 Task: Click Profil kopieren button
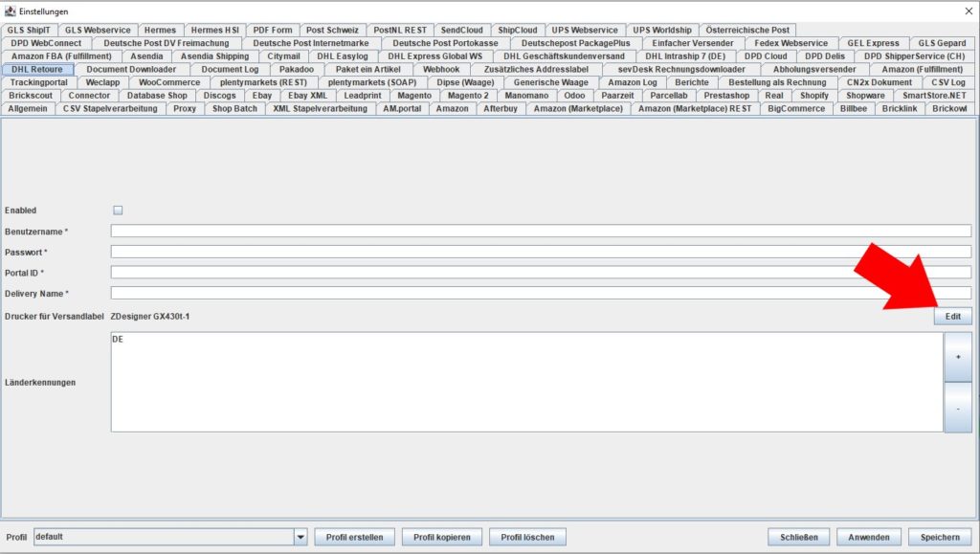click(x=442, y=537)
